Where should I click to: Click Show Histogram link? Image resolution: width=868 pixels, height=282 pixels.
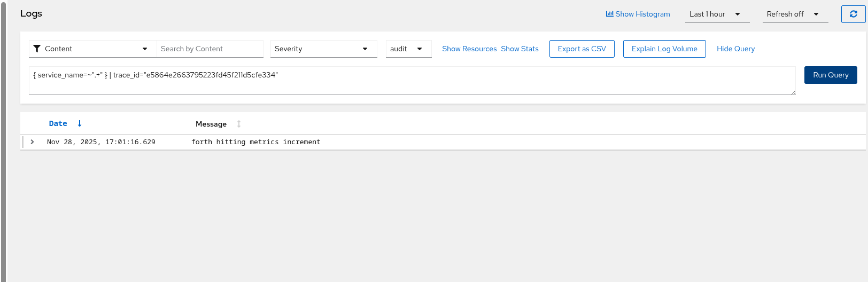pos(642,14)
